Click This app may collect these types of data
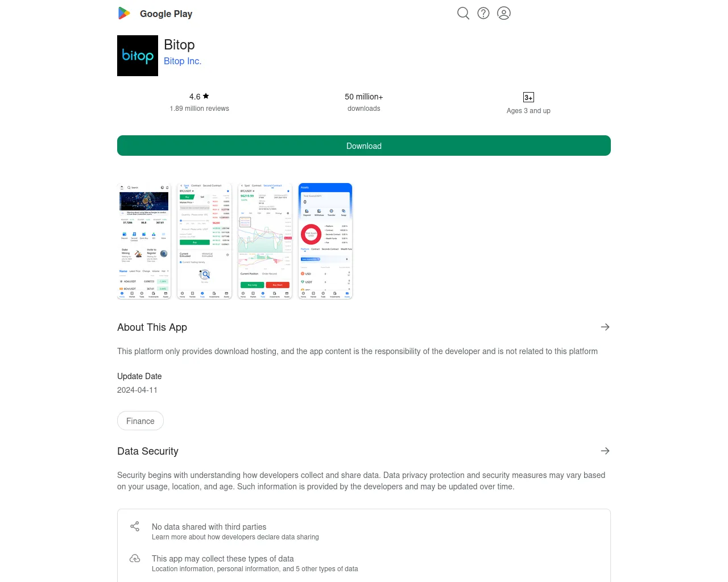The image size is (728, 582). pyautogui.click(x=223, y=559)
